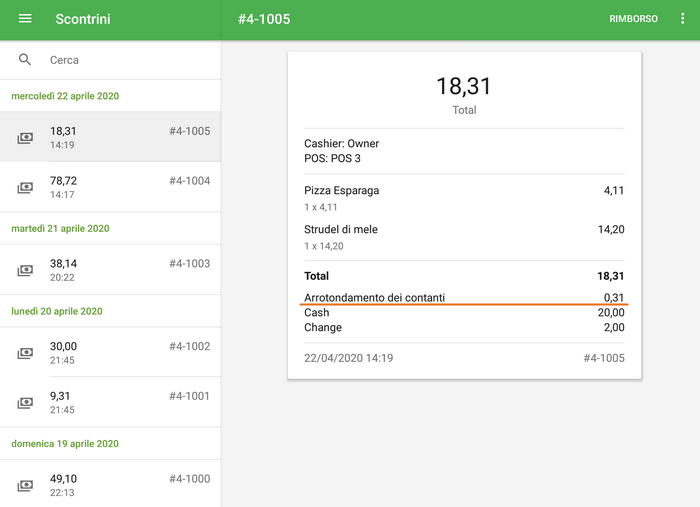This screenshot has height=507, width=700.
Task: Open the 38,14 receipt from 20:22
Action: pos(110,270)
